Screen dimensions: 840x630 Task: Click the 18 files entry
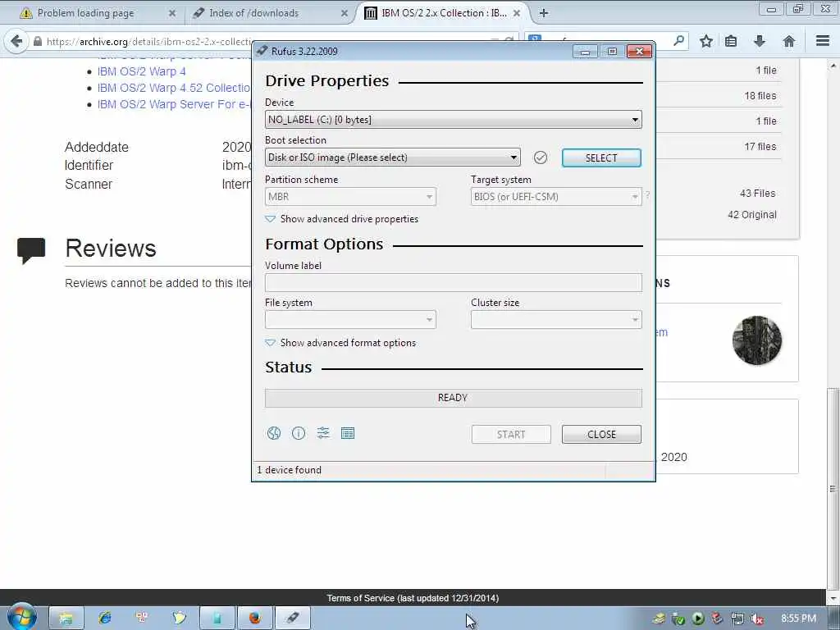click(760, 96)
